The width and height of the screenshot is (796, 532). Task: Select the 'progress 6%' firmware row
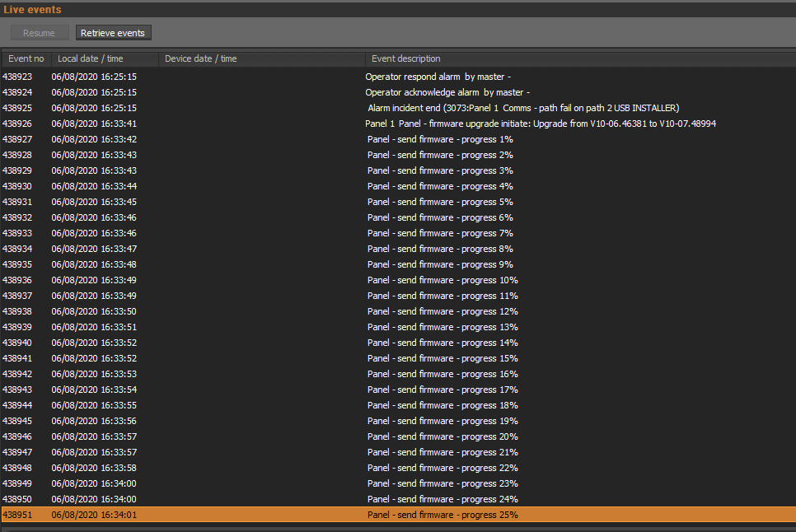tap(398, 217)
